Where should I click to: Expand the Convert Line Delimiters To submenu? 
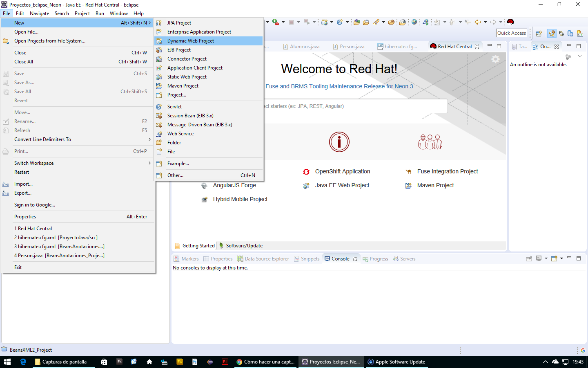tap(78, 139)
